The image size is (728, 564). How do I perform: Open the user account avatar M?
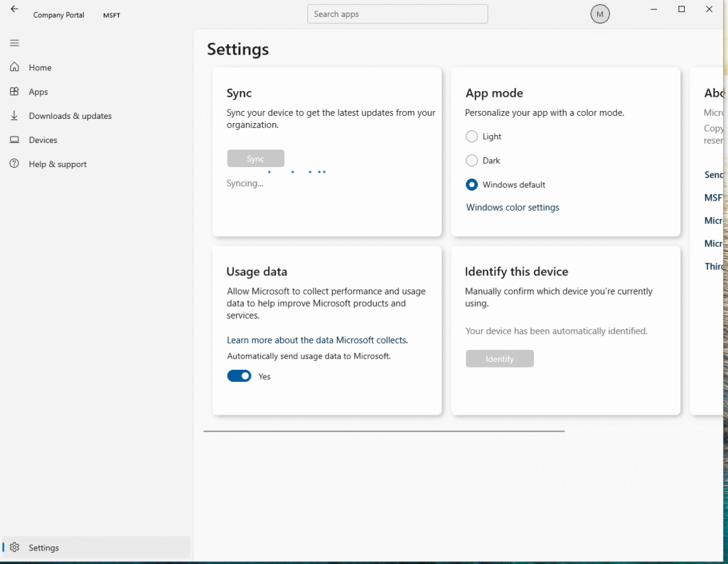[600, 14]
